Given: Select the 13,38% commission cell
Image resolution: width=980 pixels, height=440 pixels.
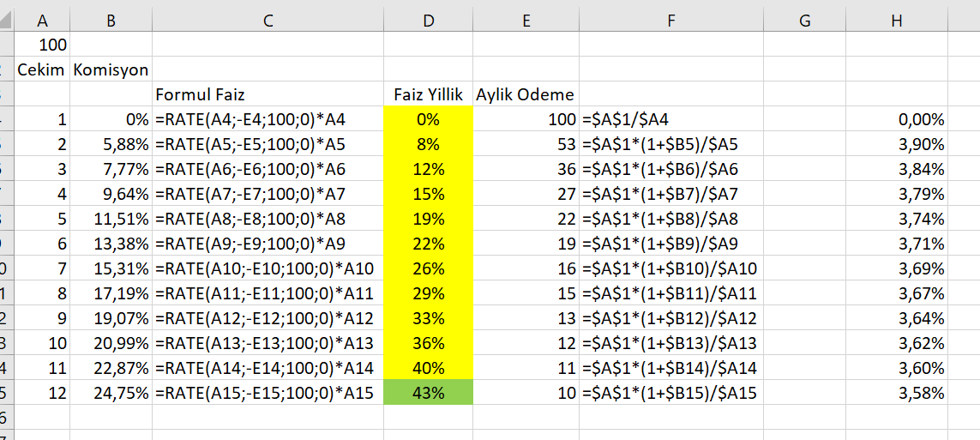Looking at the screenshot, I should 111,244.
